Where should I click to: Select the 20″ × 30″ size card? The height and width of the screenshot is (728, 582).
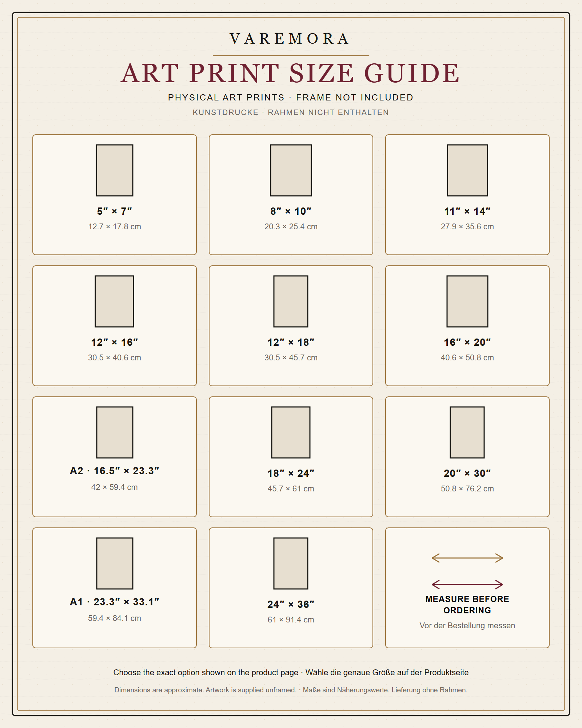pyautogui.click(x=467, y=457)
